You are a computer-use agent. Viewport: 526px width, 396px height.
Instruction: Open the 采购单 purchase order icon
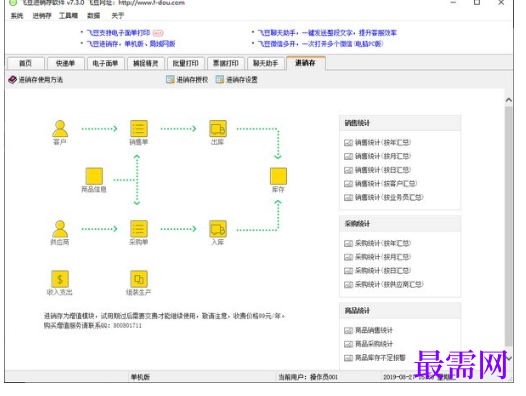pyautogui.click(x=139, y=229)
